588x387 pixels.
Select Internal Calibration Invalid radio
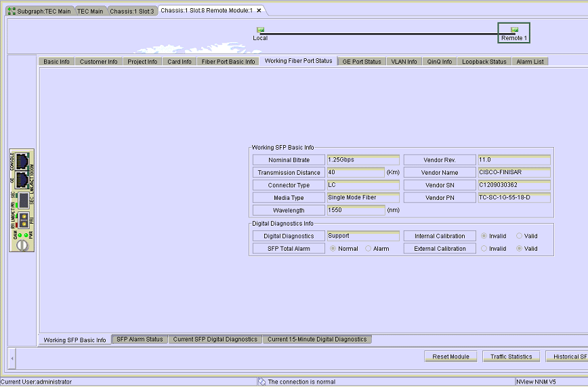tap(484, 236)
